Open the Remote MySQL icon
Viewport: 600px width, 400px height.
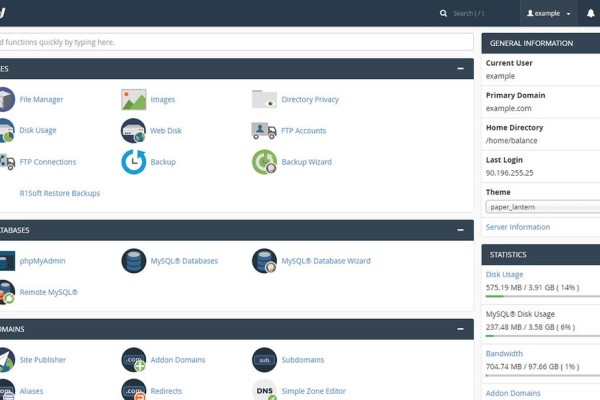(7, 292)
